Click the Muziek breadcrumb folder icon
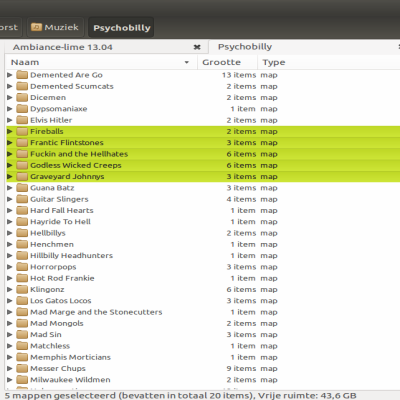 (x=36, y=27)
